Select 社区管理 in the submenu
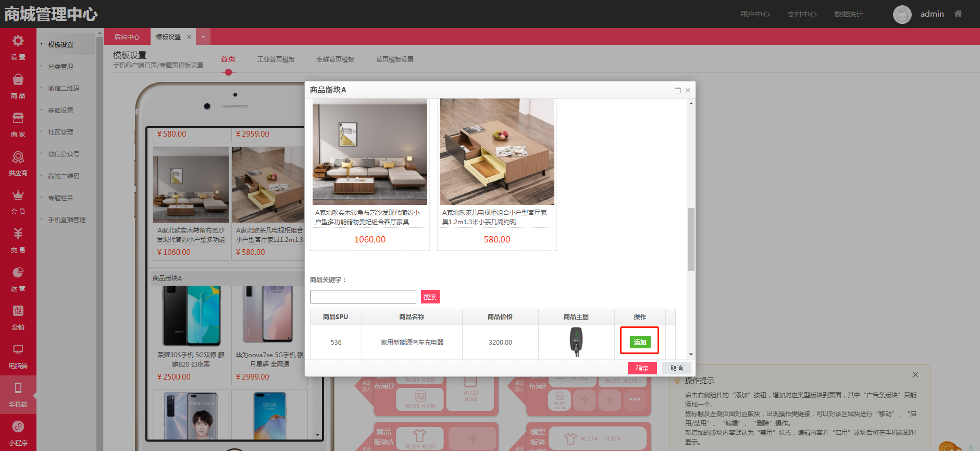Image resolution: width=980 pixels, height=451 pixels. 61,132
